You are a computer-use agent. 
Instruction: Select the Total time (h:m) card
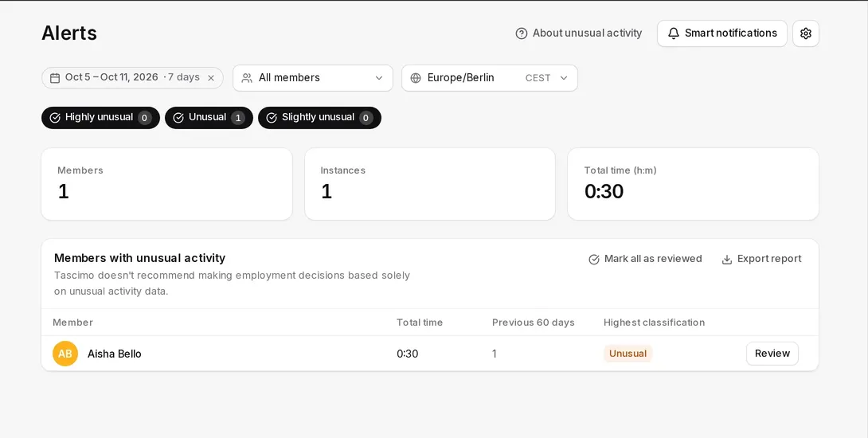(693, 184)
